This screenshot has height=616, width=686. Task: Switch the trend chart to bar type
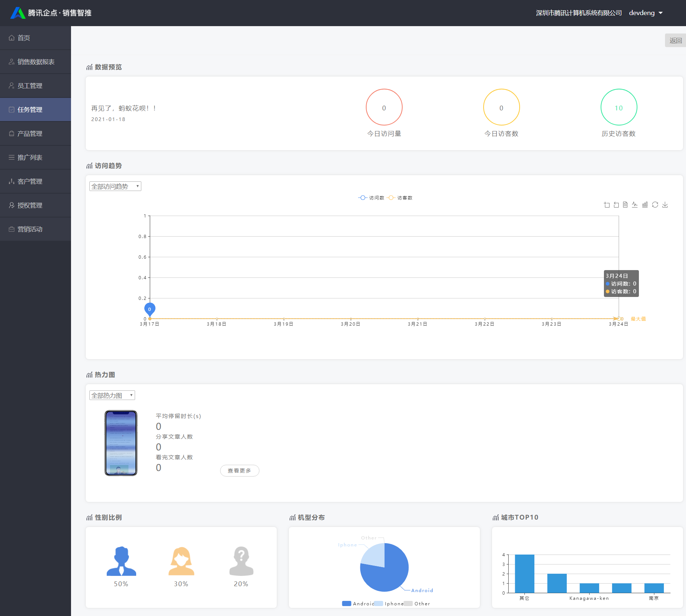[645, 205]
